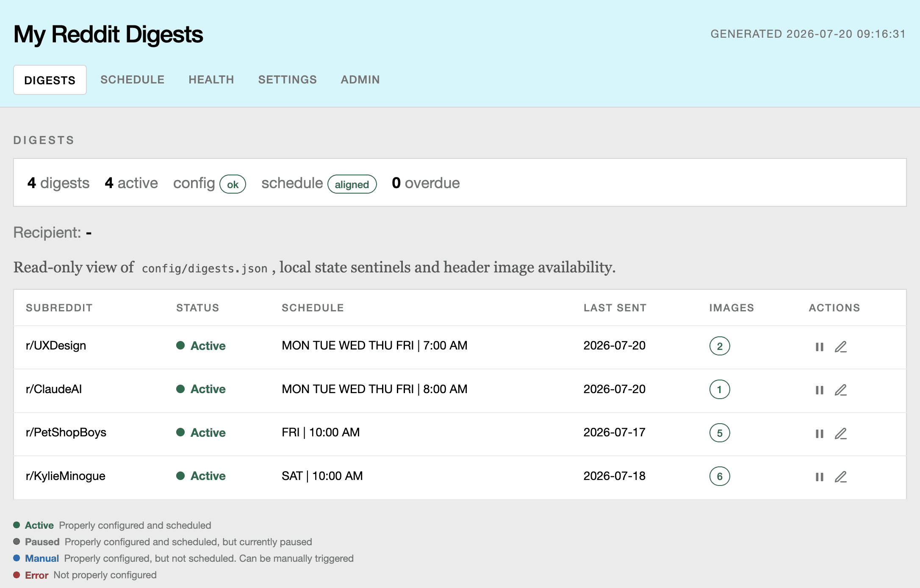Click the Status column header

coord(198,308)
